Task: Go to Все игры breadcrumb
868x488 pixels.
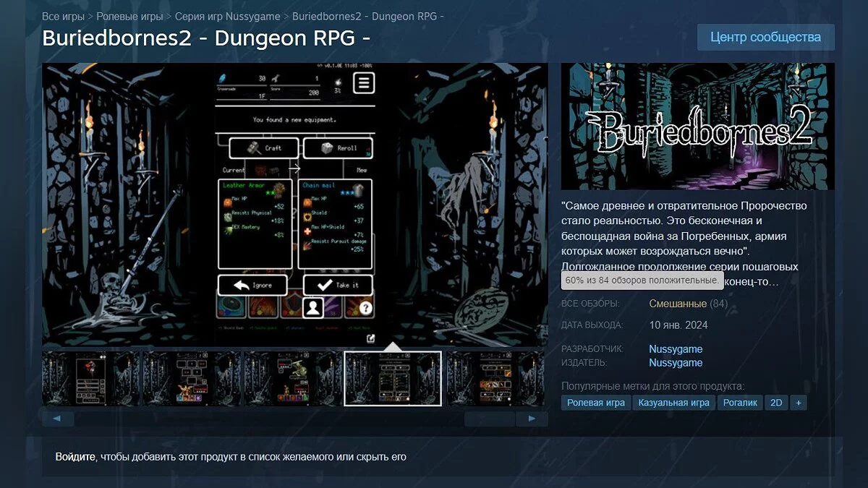Action: (x=63, y=16)
